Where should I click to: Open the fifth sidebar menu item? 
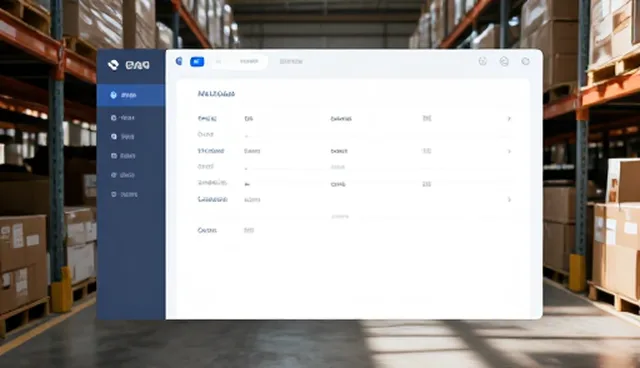click(x=123, y=175)
